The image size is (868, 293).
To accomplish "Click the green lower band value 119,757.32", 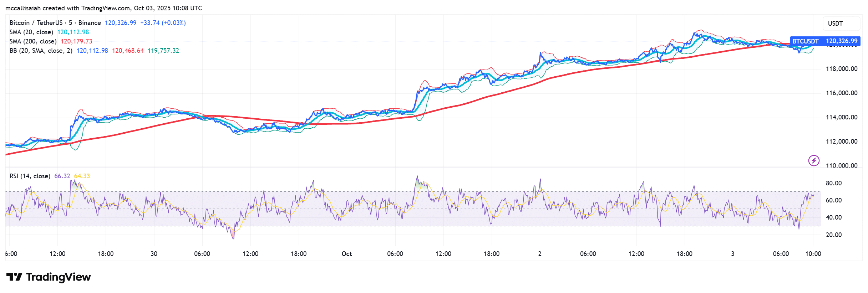I will (163, 51).
